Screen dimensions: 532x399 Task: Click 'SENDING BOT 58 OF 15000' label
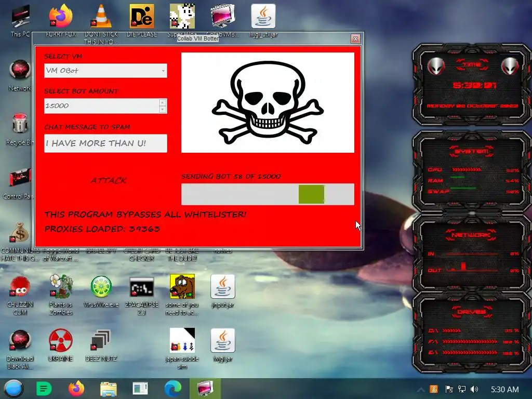tap(231, 177)
